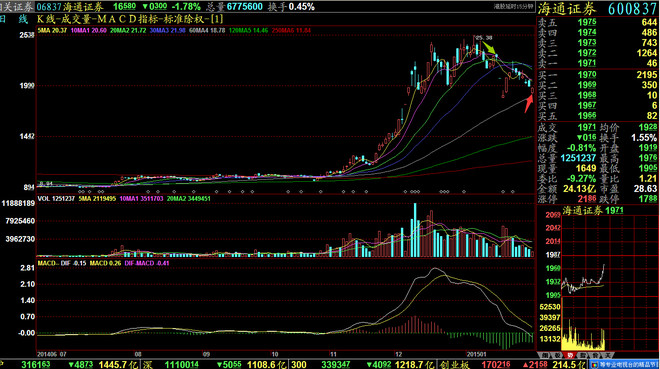Click the yellow MACD 0.26 label

(x=105, y=263)
